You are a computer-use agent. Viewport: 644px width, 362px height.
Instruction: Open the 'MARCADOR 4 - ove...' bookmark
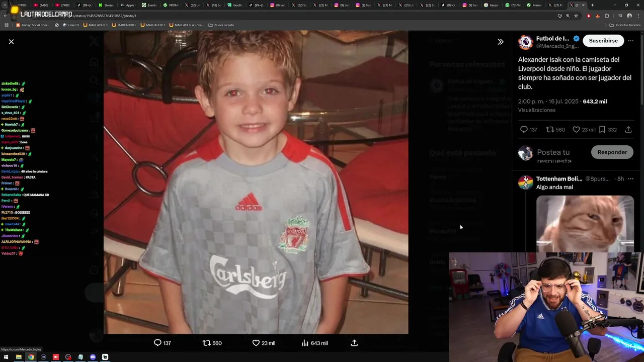(187, 25)
